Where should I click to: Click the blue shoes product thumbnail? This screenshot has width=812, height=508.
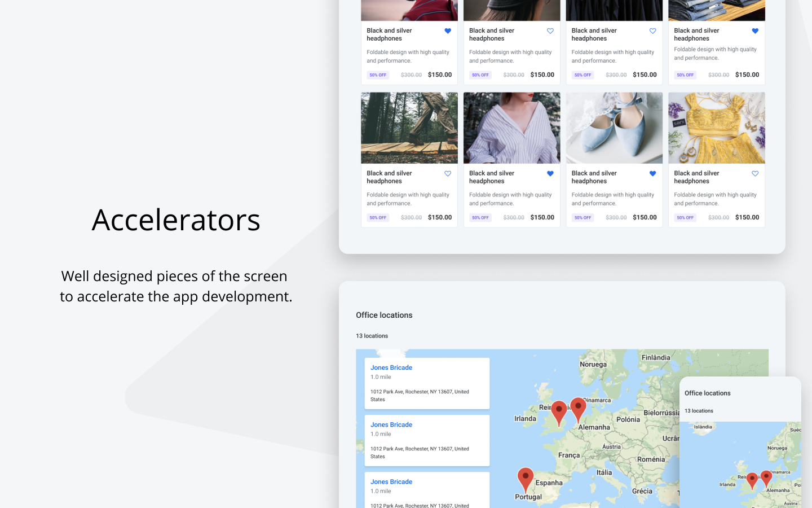pos(614,128)
